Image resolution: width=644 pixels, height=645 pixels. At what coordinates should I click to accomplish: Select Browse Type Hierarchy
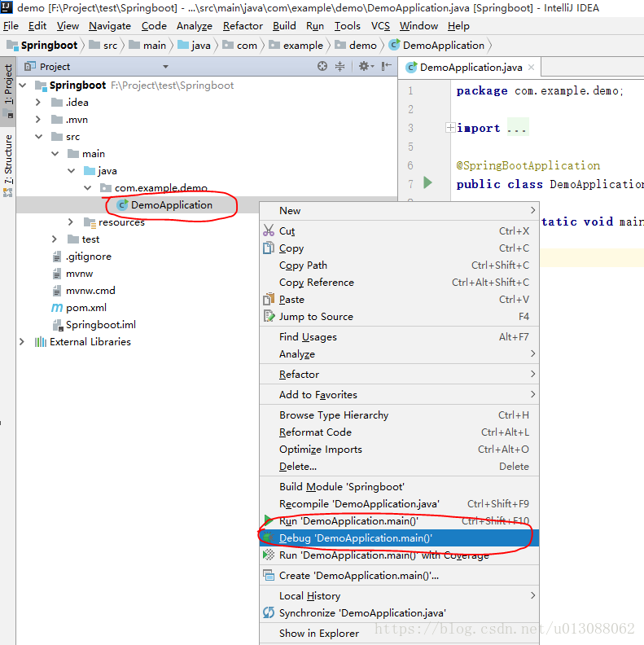399,415
